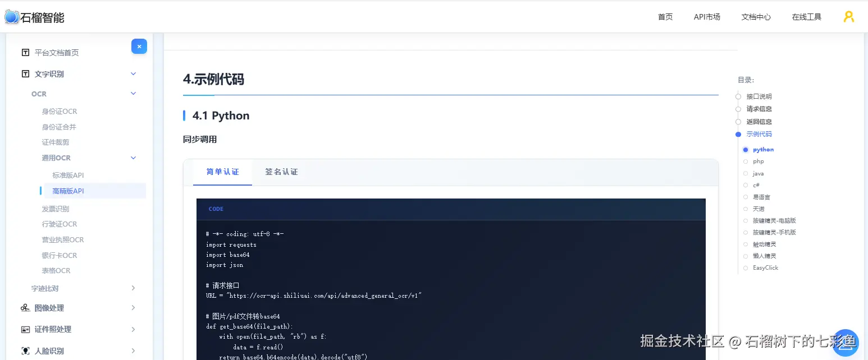The image size is (868, 360).
Task: Select python in the contents list
Action: pos(764,150)
